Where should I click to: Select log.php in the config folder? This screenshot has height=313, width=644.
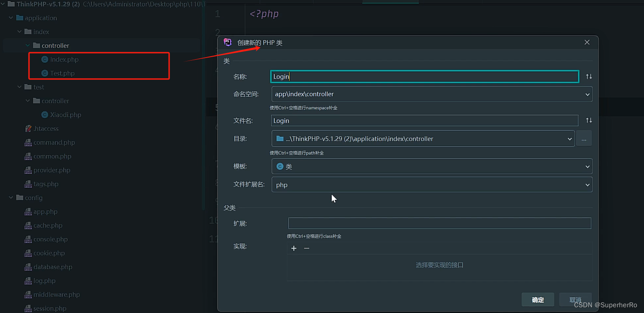click(44, 281)
